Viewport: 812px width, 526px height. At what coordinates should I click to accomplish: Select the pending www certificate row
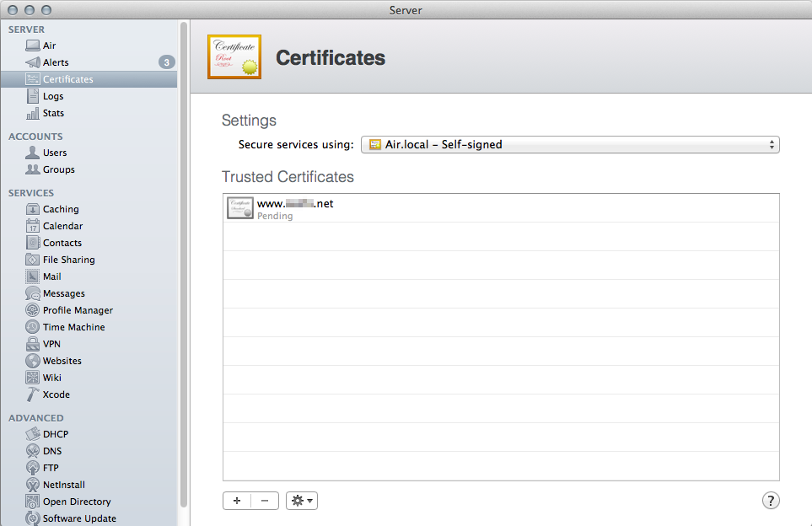(500, 208)
